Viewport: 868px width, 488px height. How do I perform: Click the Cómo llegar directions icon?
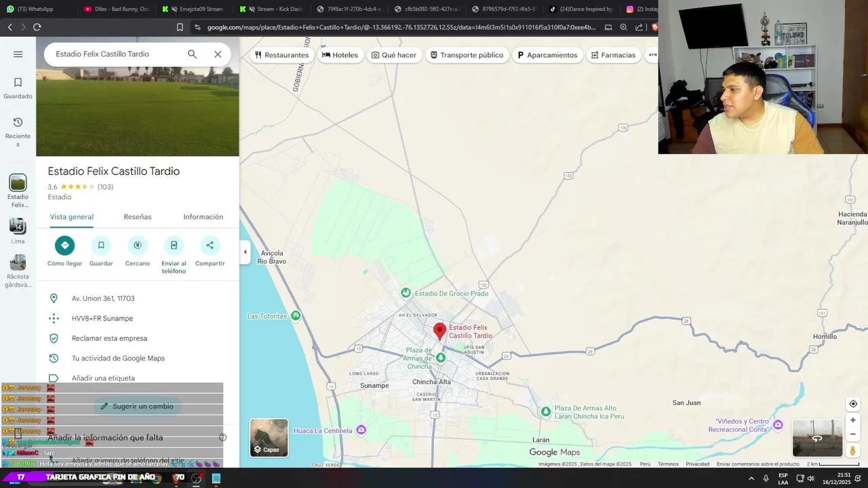pos(65,245)
